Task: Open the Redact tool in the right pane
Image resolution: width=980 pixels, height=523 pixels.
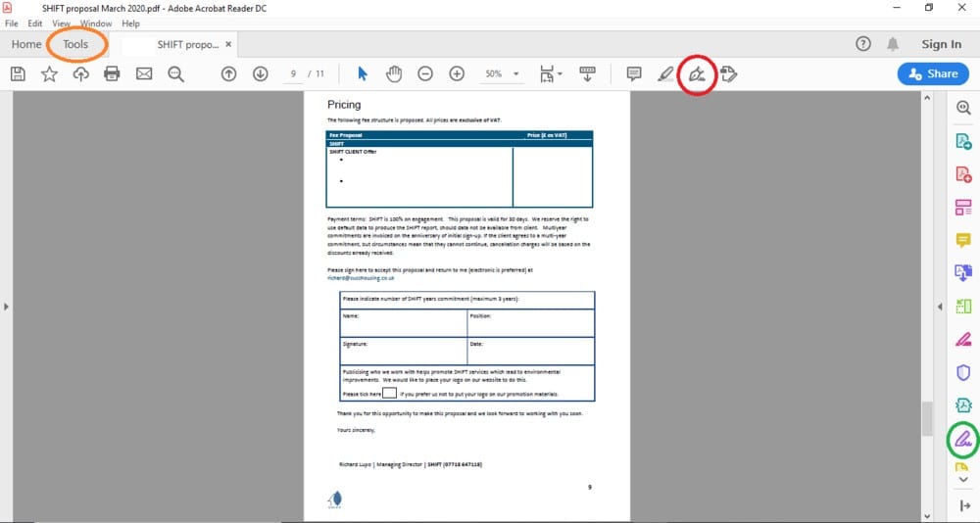Action: [x=963, y=339]
